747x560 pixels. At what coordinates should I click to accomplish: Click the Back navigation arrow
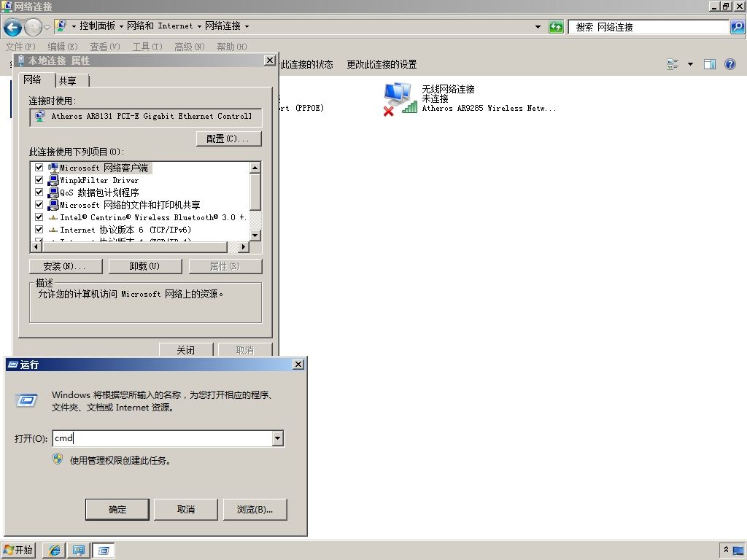[13, 28]
